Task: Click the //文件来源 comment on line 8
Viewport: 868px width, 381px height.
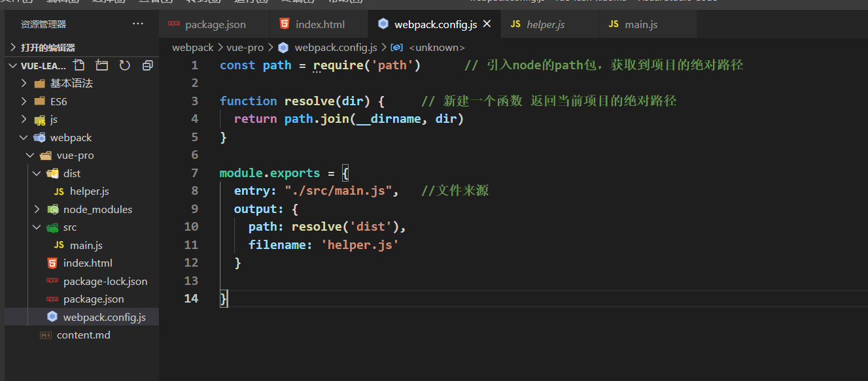Action: [455, 191]
